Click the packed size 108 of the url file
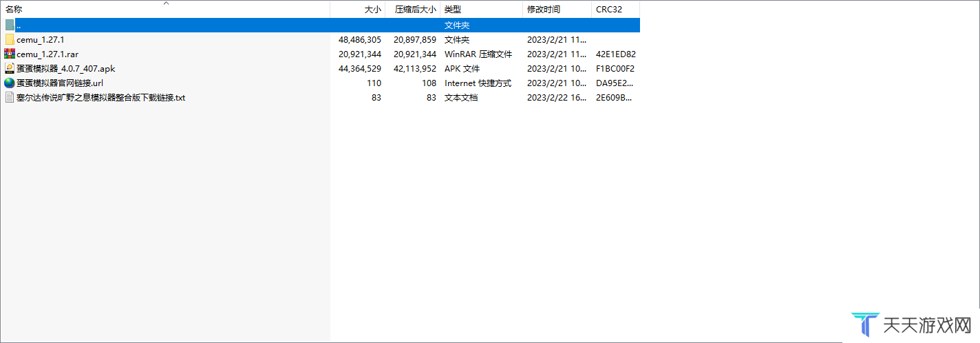This screenshot has width=980, height=343. click(429, 83)
